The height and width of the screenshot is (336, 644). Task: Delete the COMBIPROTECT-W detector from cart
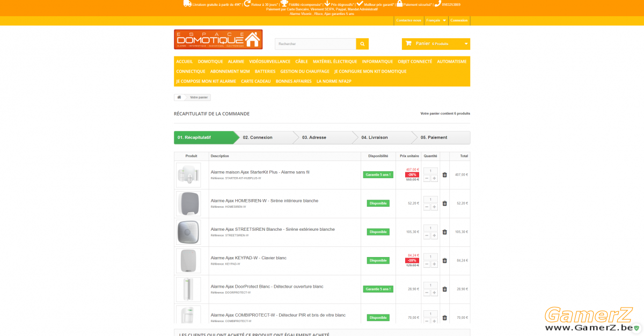[444, 318]
